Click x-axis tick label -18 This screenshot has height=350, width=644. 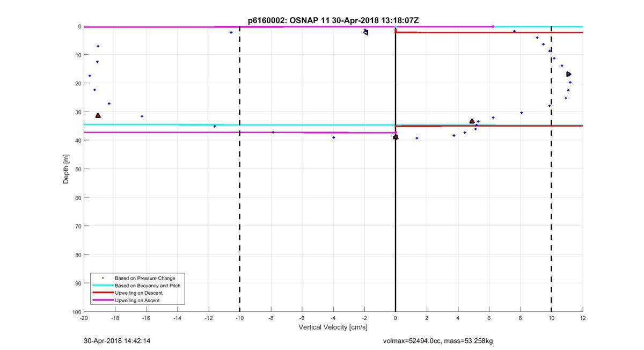[x=115, y=318]
